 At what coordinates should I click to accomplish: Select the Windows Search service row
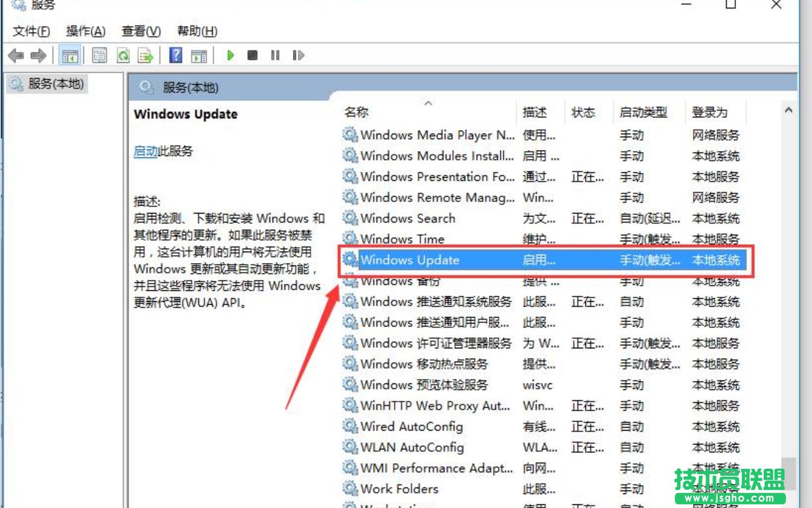[405, 218]
